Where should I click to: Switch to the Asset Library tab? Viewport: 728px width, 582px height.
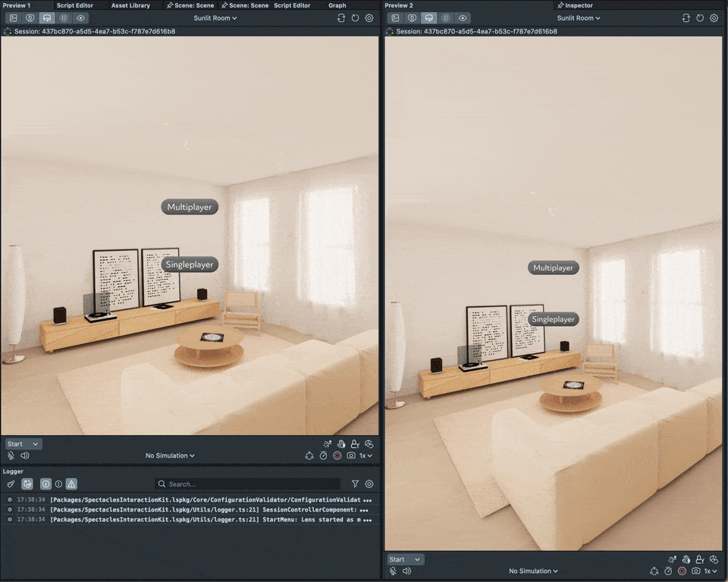pyautogui.click(x=130, y=5)
